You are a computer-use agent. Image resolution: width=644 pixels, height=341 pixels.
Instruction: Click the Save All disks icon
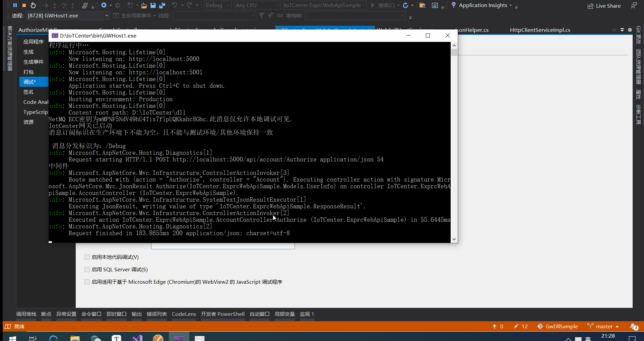(x=162, y=5)
